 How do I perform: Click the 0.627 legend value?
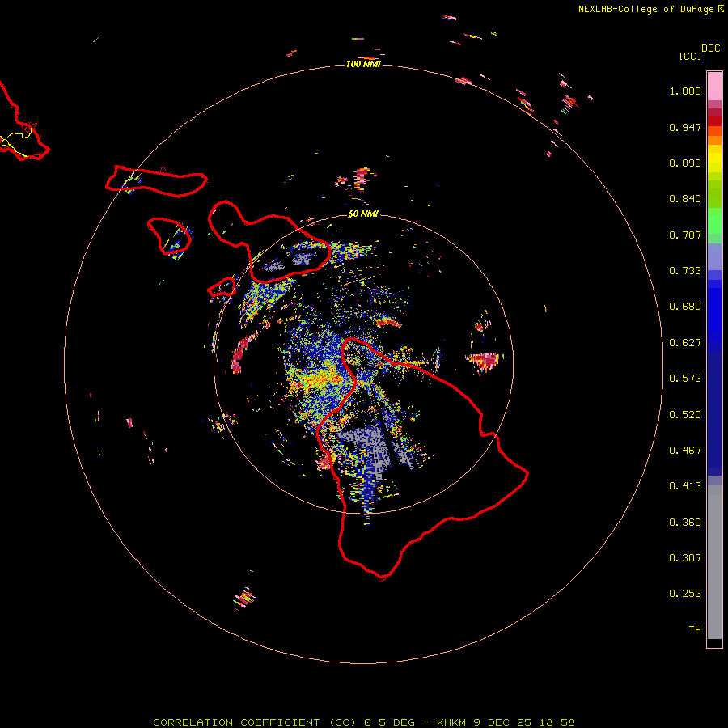pyautogui.click(x=685, y=343)
